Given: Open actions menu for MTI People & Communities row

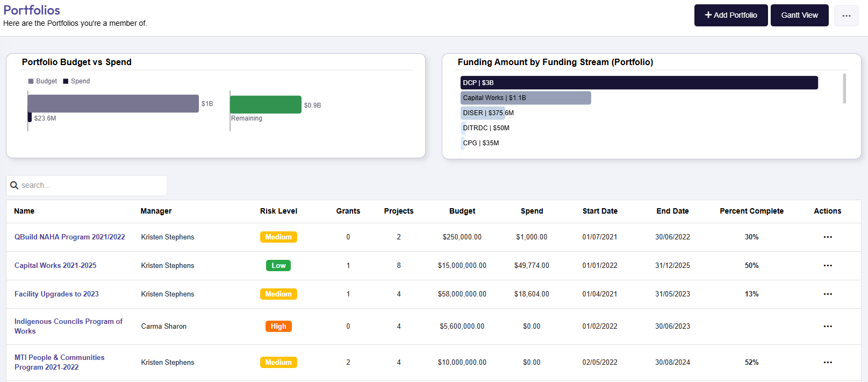Looking at the screenshot, I should [828, 363].
